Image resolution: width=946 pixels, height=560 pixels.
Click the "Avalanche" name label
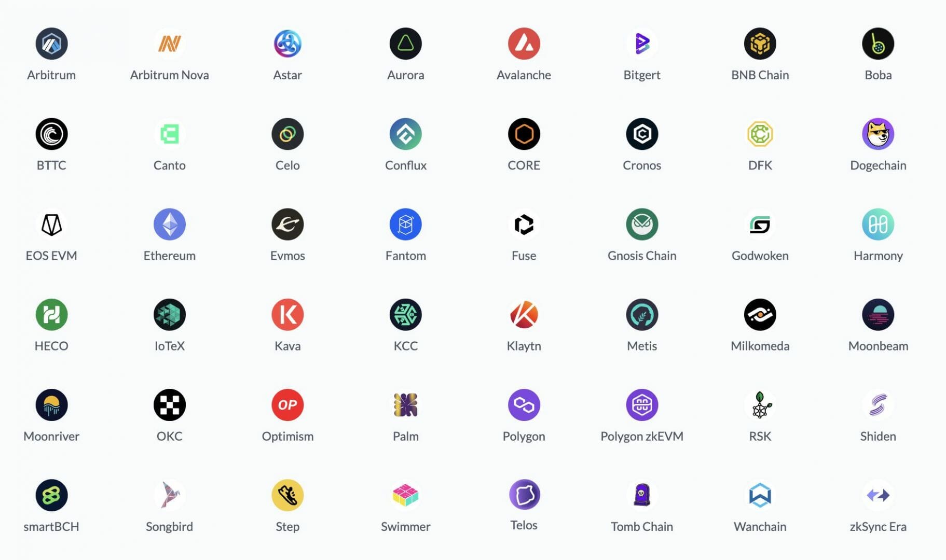click(x=524, y=75)
